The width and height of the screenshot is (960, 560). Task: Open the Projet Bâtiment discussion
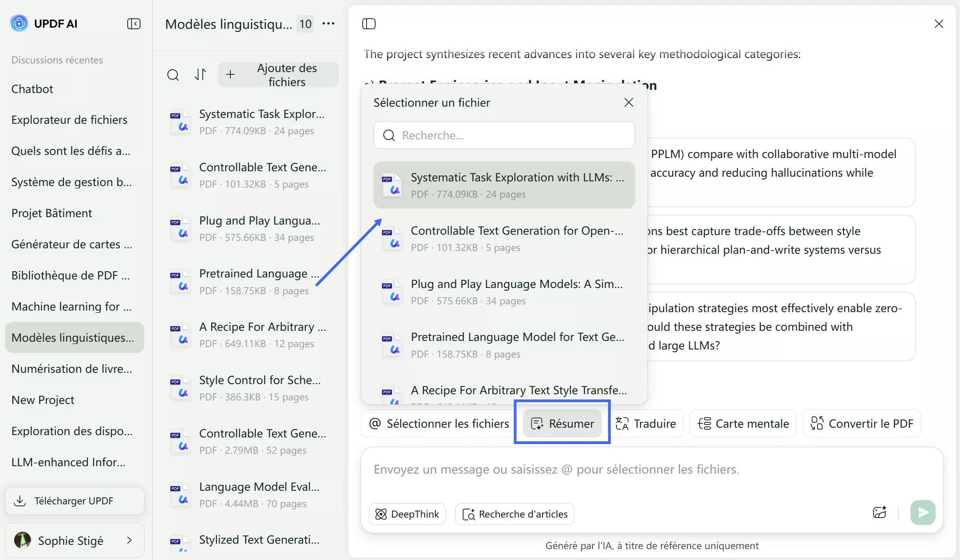52,213
